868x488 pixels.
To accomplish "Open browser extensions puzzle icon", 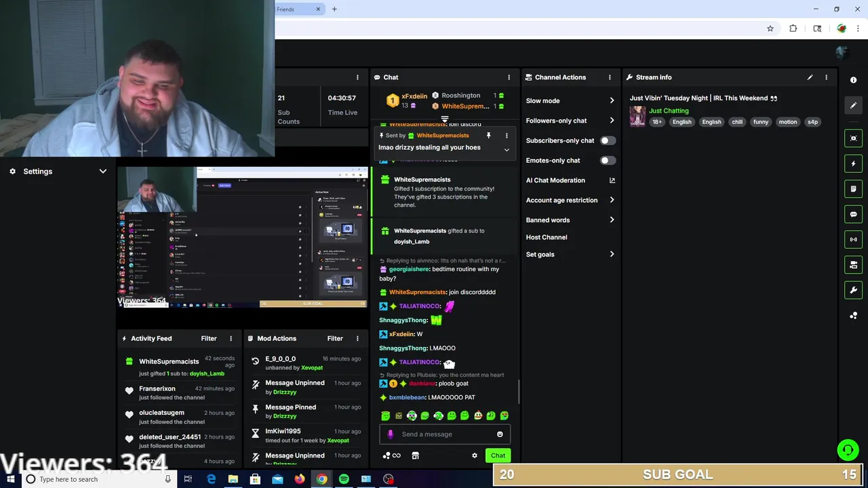I will pyautogui.click(x=793, y=28).
